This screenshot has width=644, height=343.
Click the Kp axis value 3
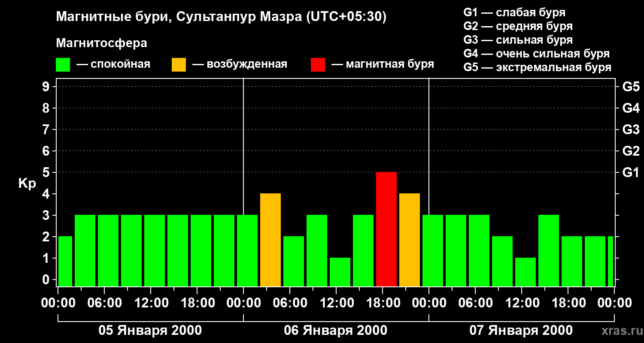click(x=47, y=215)
